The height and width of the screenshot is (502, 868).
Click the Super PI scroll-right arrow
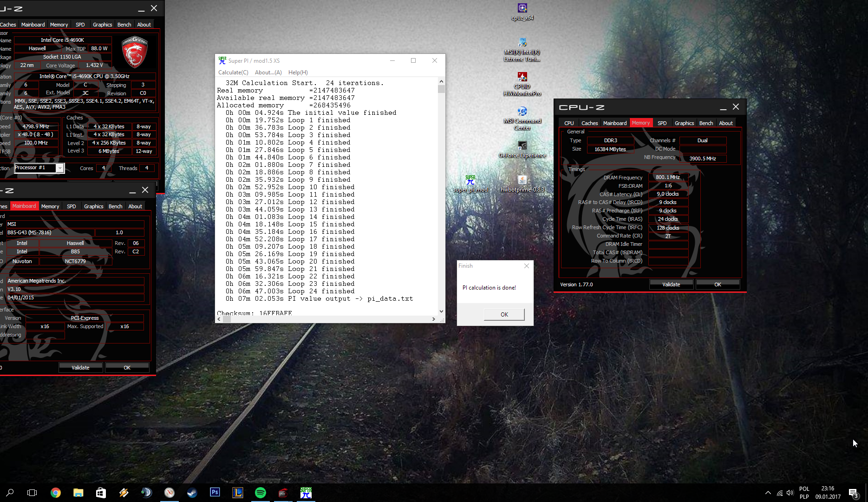pyautogui.click(x=434, y=319)
